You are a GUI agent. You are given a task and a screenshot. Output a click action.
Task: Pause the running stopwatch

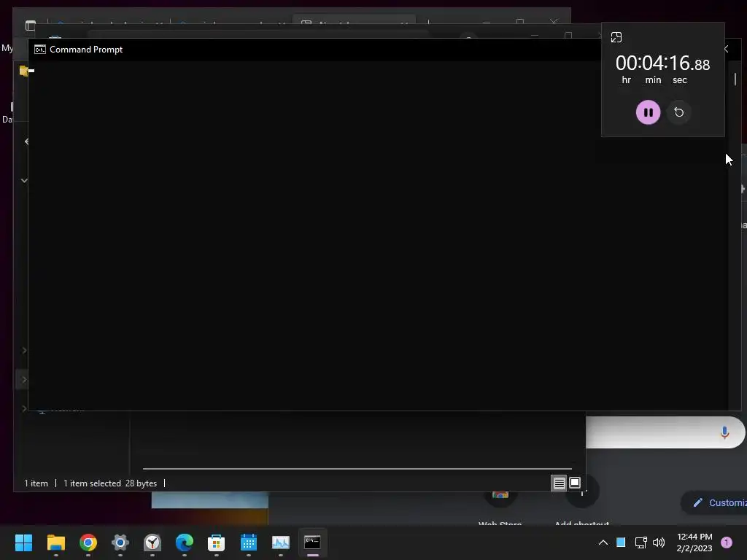pyautogui.click(x=648, y=112)
